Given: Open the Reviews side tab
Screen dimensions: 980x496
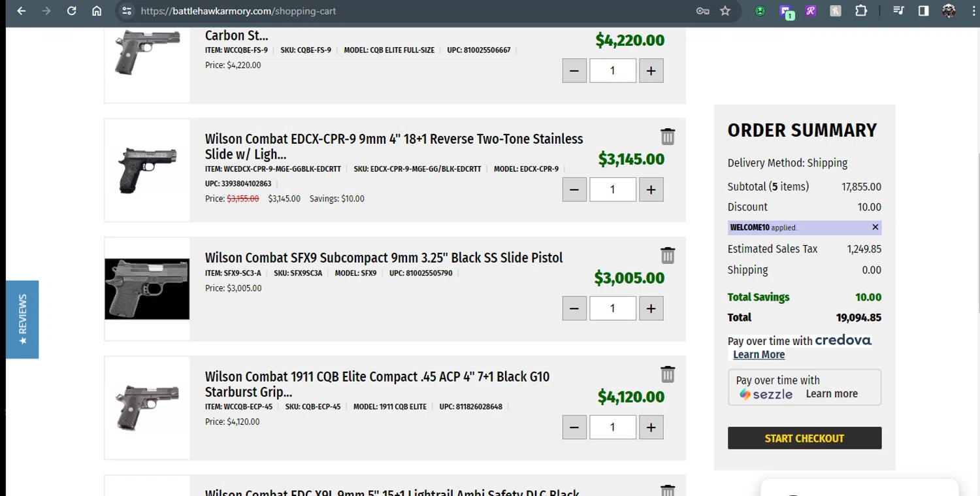Looking at the screenshot, I should [x=22, y=320].
